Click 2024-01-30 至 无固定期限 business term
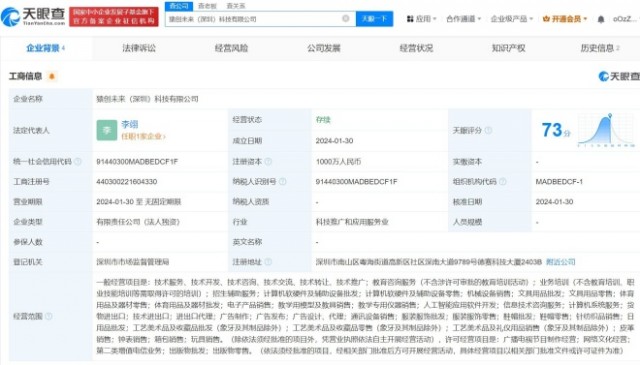 coord(138,202)
